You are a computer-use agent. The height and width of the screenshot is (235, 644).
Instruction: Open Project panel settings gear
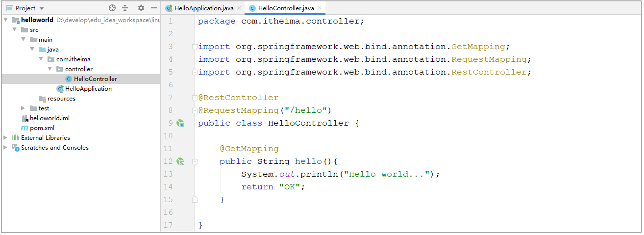(x=141, y=8)
